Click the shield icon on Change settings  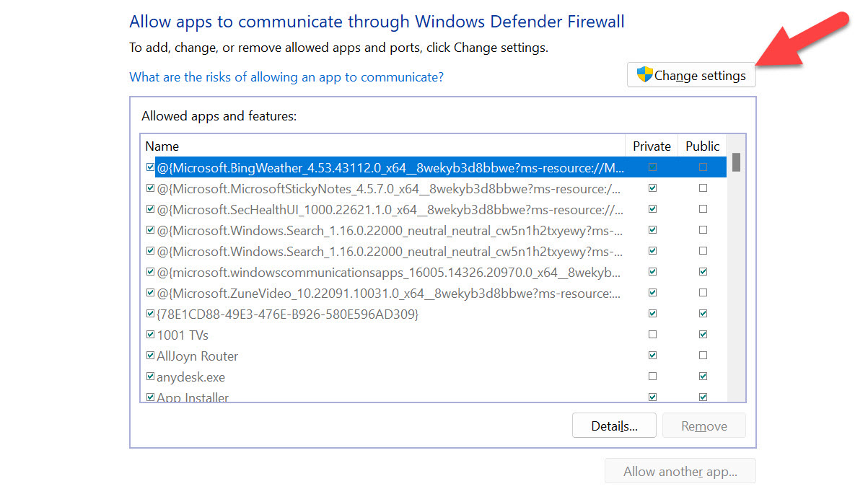pos(644,75)
